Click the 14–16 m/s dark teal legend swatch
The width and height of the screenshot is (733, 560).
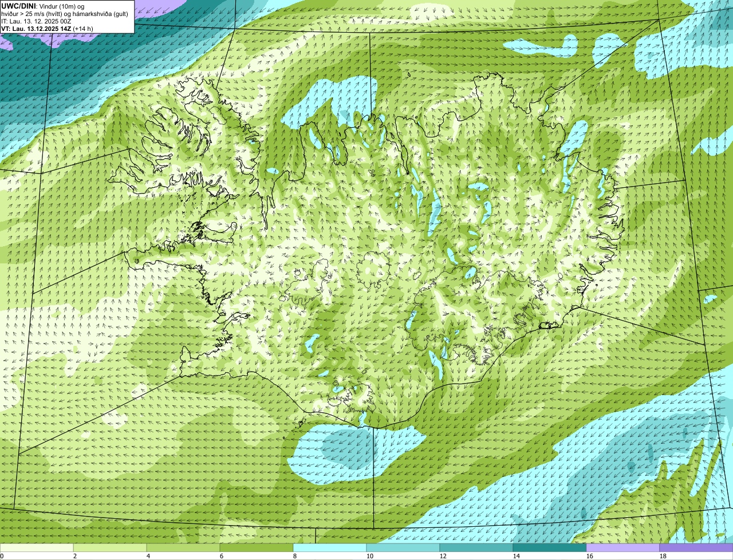(550, 547)
